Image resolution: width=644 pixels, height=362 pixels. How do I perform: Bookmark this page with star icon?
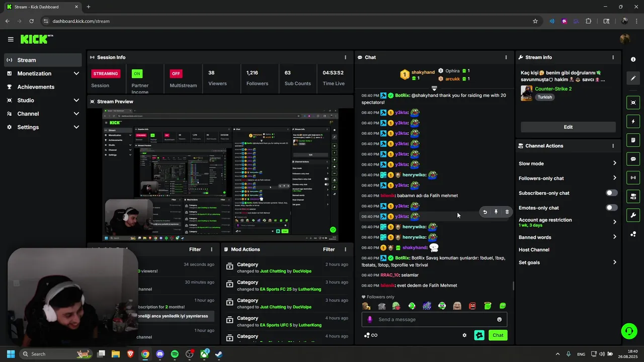535,21
